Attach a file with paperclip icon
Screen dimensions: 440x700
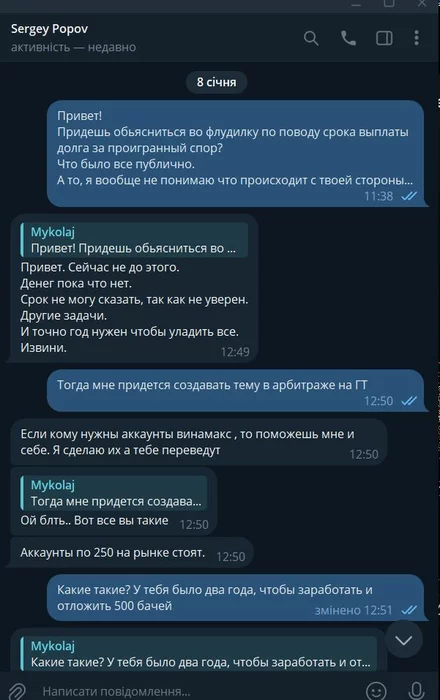(17, 691)
